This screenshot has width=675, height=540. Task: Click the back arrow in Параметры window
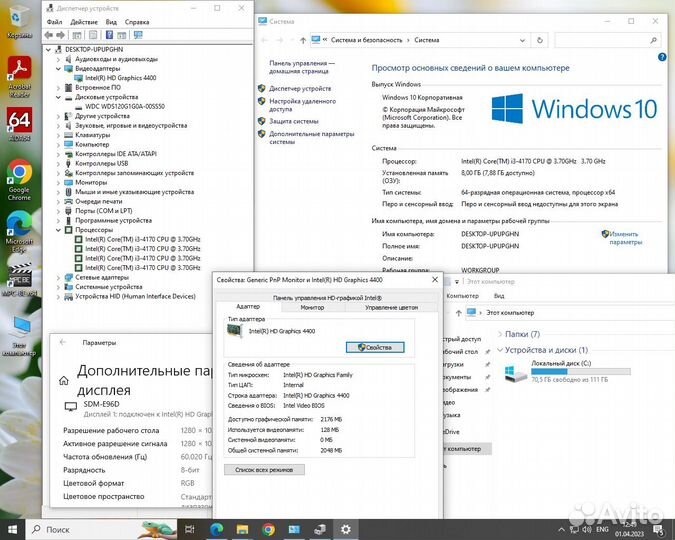(x=63, y=342)
